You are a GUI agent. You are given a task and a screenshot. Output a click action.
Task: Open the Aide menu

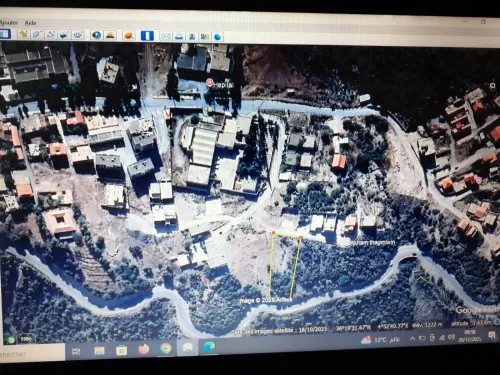(30, 23)
